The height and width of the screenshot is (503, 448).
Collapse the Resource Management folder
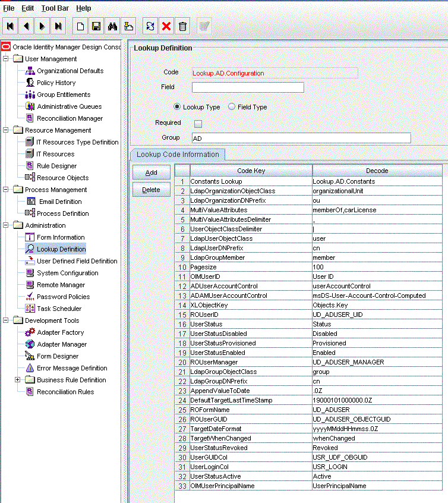(x=6, y=130)
